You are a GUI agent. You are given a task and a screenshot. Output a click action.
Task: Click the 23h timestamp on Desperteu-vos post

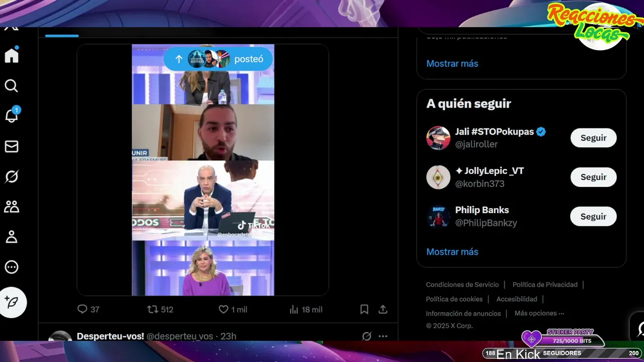pos(228,336)
